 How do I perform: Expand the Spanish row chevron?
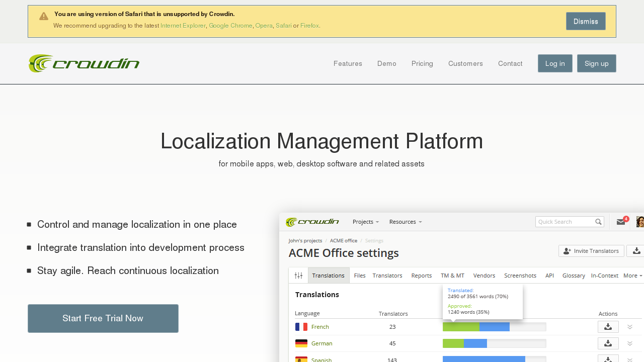(x=630, y=359)
